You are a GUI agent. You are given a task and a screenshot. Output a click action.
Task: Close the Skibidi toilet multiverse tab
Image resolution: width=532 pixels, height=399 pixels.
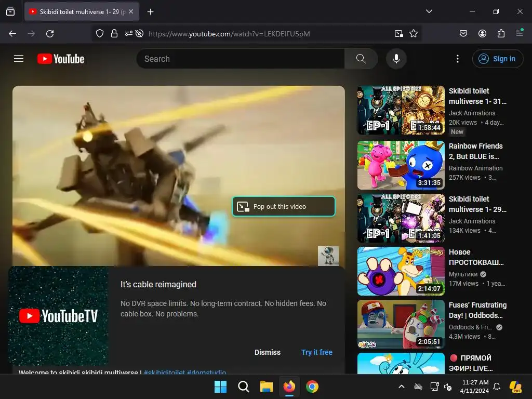pos(131,11)
